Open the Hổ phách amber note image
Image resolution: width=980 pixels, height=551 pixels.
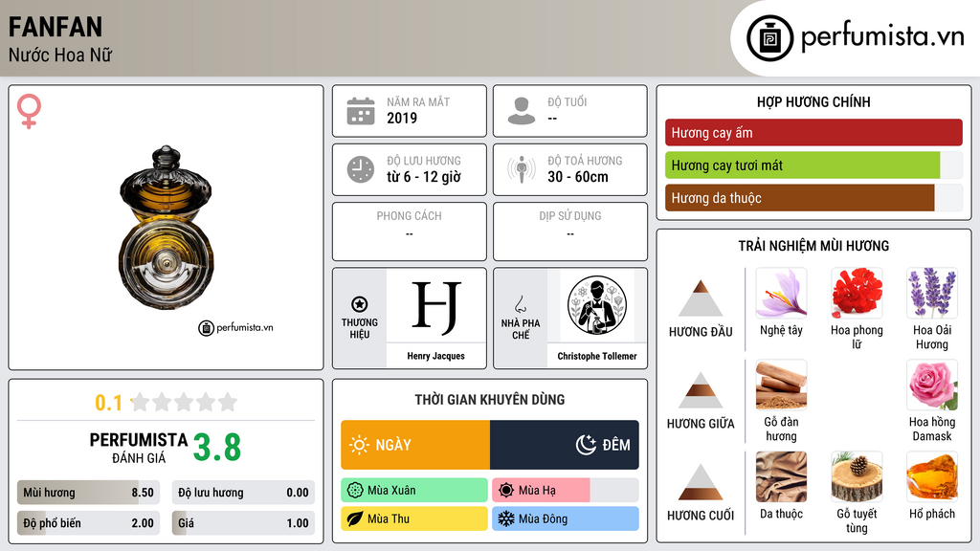pos(932,477)
